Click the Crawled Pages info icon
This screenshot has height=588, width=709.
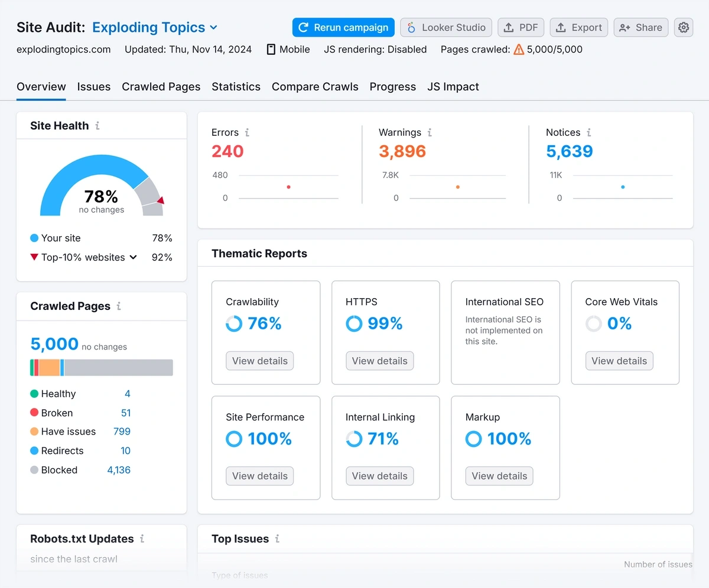point(119,306)
